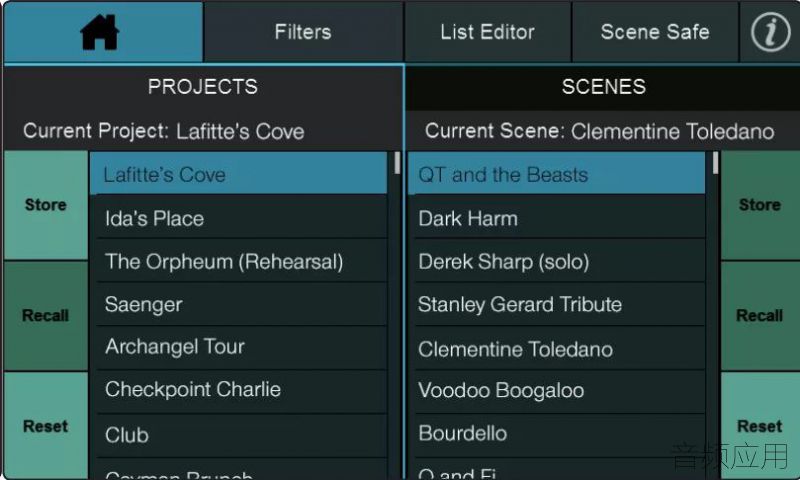Select the Ida's Place project

(x=238, y=218)
